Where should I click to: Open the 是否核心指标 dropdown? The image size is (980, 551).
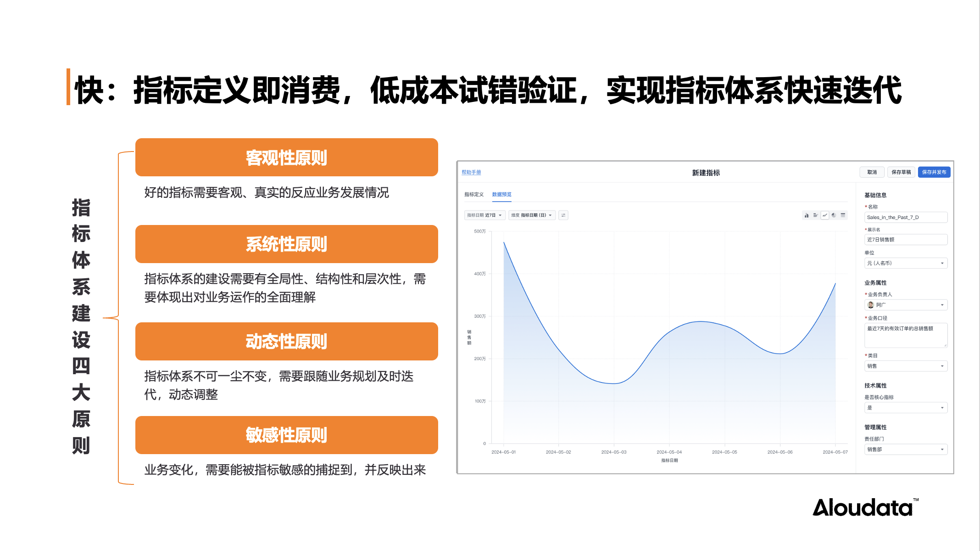[906, 408]
